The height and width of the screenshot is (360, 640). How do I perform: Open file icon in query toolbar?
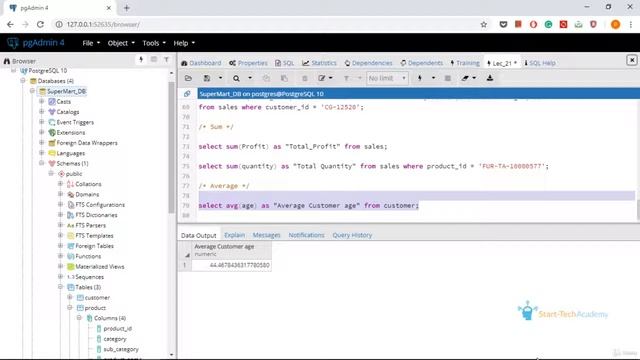[x=188, y=78]
